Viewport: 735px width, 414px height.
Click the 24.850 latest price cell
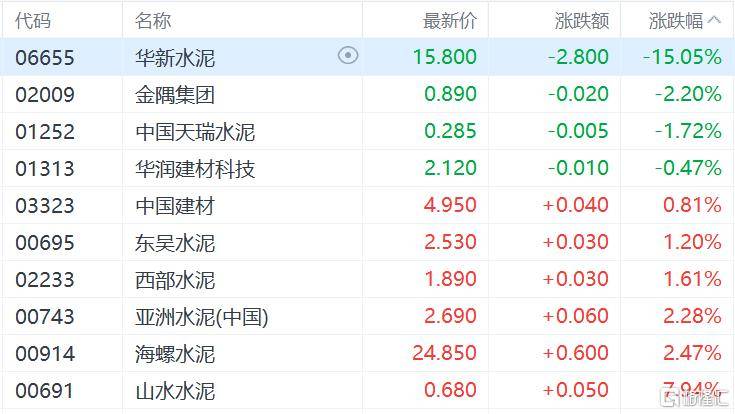pyautogui.click(x=444, y=353)
